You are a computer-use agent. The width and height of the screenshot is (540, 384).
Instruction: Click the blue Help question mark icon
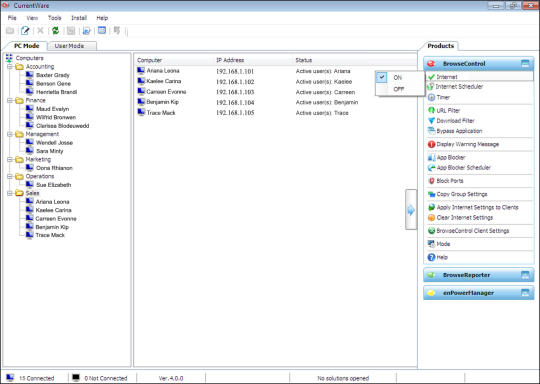tap(431, 257)
